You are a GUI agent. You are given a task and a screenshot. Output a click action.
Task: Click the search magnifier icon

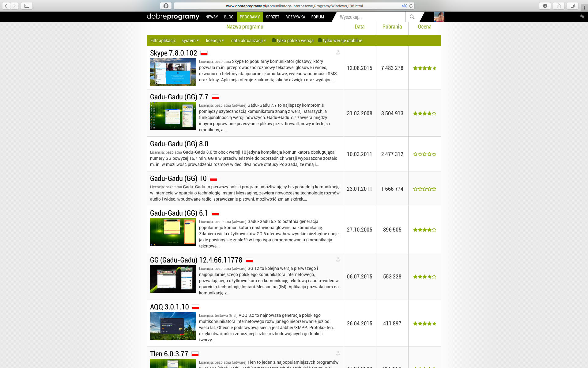[x=412, y=17]
